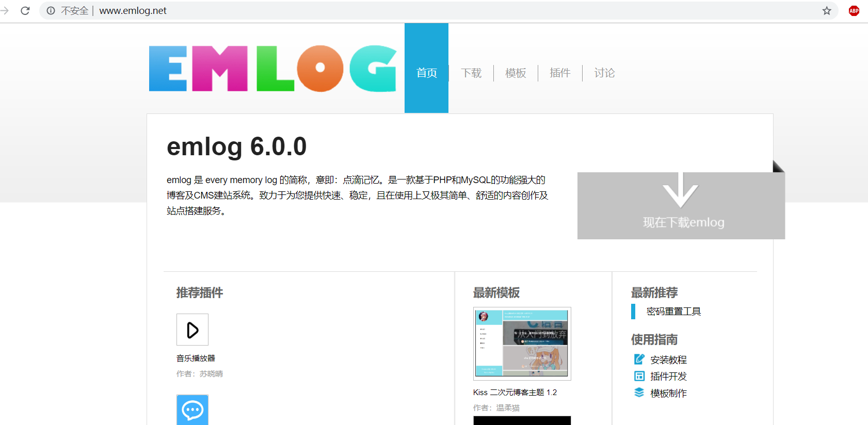The width and height of the screenshot is (868, 425).
Task: Click the 不安全 security label
Action: pos(75,11)
